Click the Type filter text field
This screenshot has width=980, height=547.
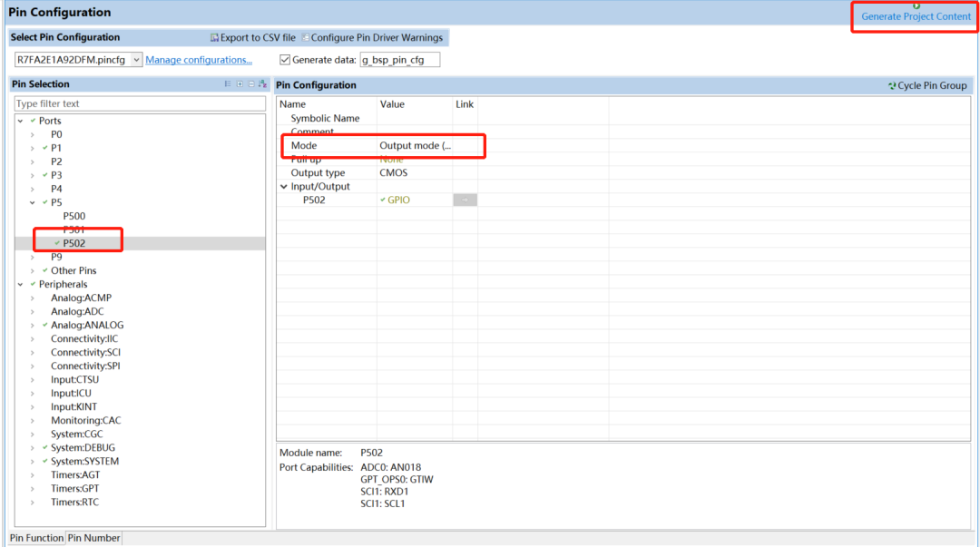(140, 103)
